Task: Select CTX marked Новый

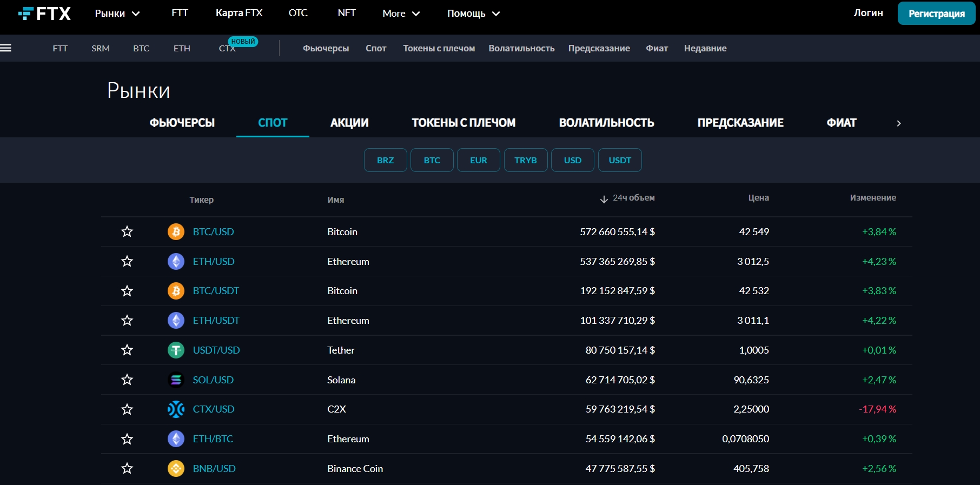Action: tap(227, 48)
